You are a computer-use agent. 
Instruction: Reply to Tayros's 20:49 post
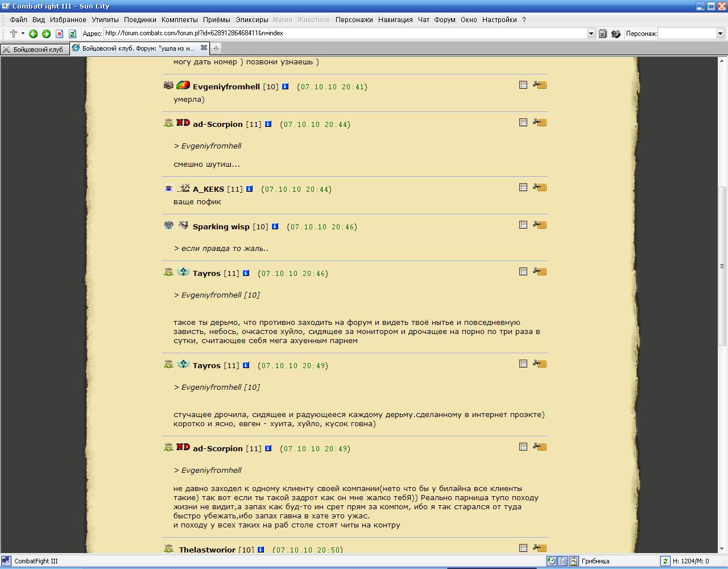tap(540, 364)
